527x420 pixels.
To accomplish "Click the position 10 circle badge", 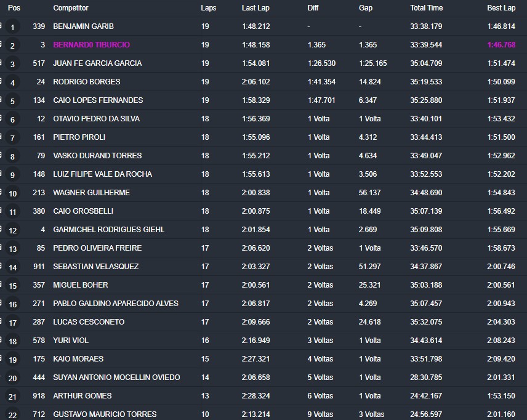I will click(12, 193).
